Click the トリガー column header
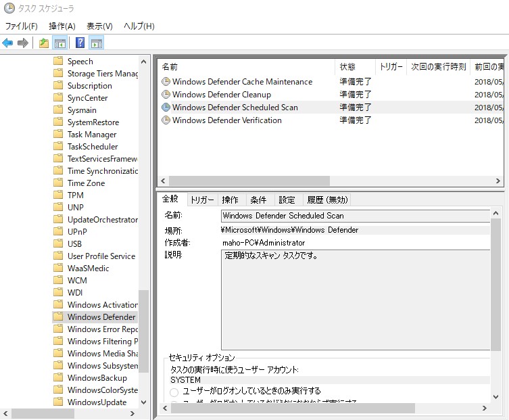 [x=391, y=66]
